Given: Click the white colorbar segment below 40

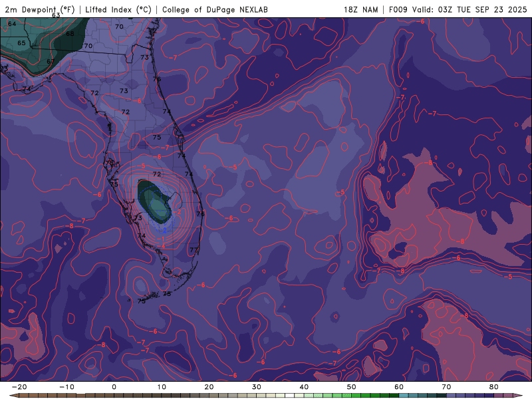Looking at the screenshot, I should coord(290,396).
